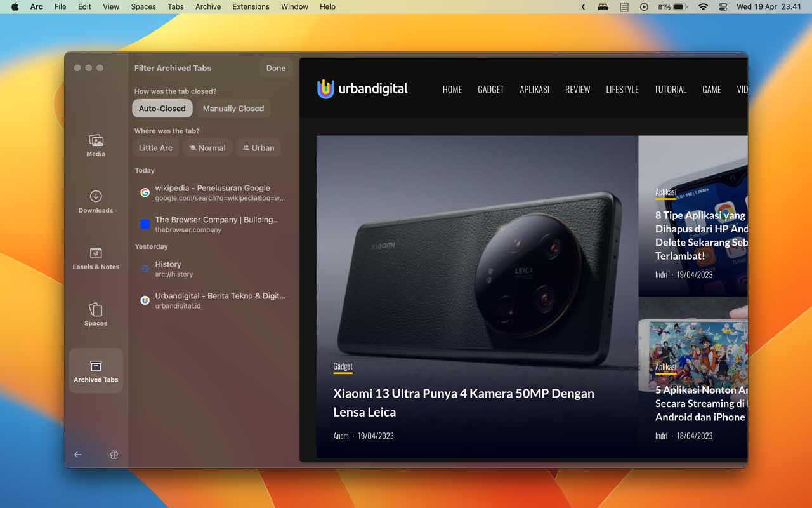Open the Spaces menu in menu bar
This screenshot has height=508, width=812.
tap(143, 7)
